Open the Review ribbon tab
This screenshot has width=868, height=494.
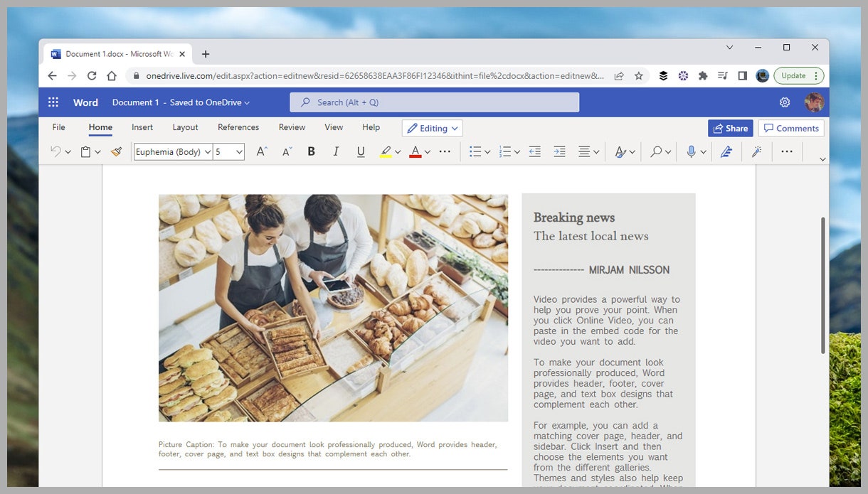click(x=292, y=127)
